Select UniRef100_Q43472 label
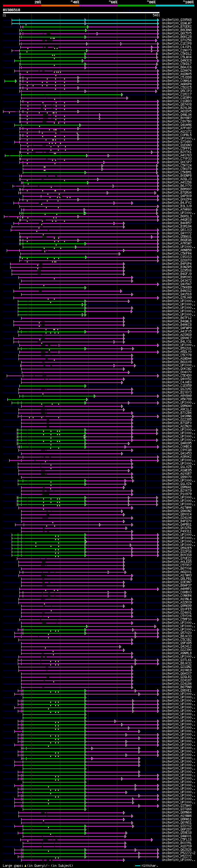 point(176,280)
